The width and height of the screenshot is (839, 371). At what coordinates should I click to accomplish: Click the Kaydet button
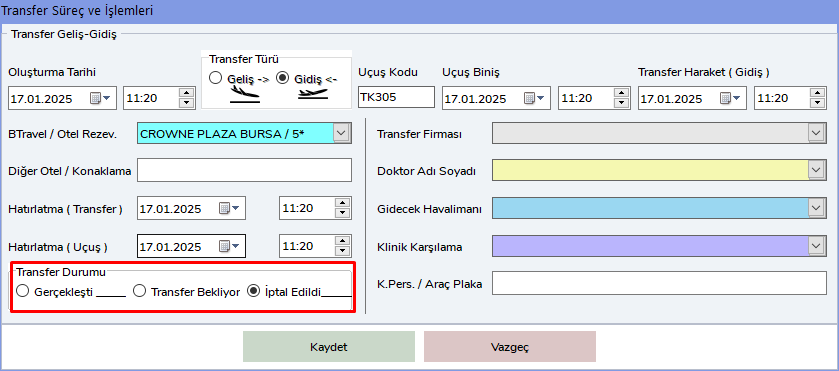pyautogui.click(x=329, y=346)
